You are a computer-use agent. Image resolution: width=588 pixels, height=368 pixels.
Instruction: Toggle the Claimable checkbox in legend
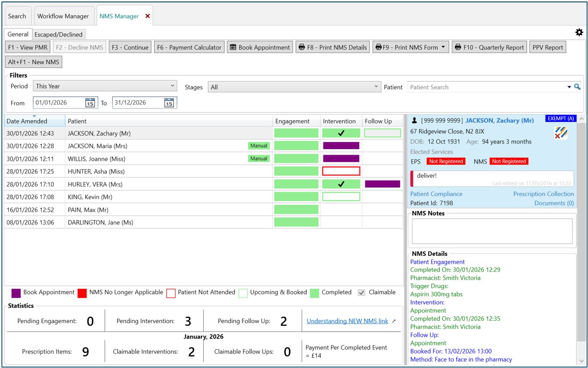point(361,292)
